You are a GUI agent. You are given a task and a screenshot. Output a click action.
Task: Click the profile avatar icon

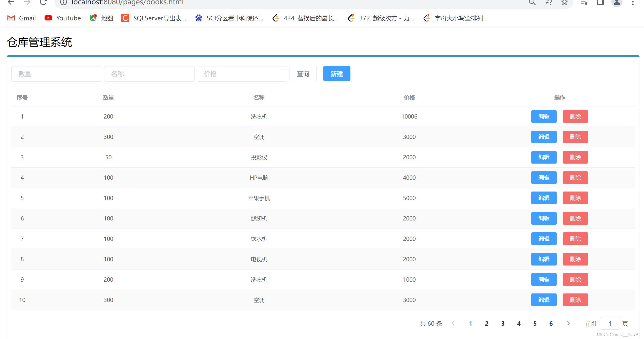617,3
